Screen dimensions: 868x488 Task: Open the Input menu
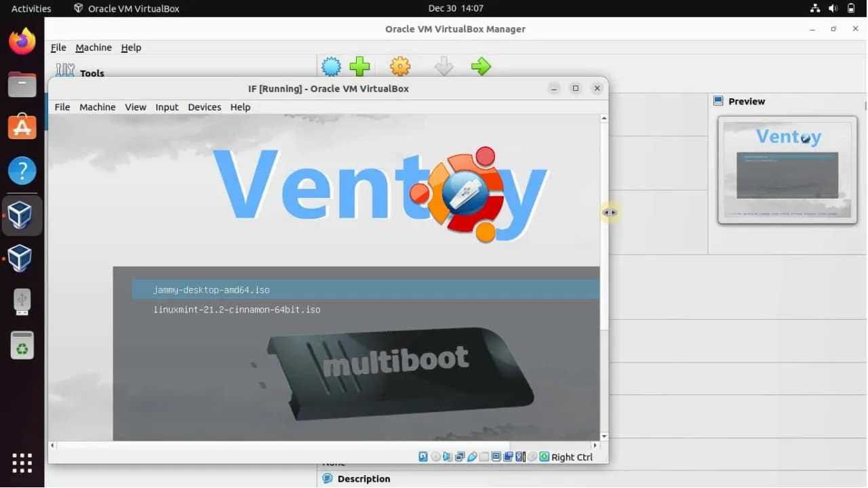pos(167,107)
